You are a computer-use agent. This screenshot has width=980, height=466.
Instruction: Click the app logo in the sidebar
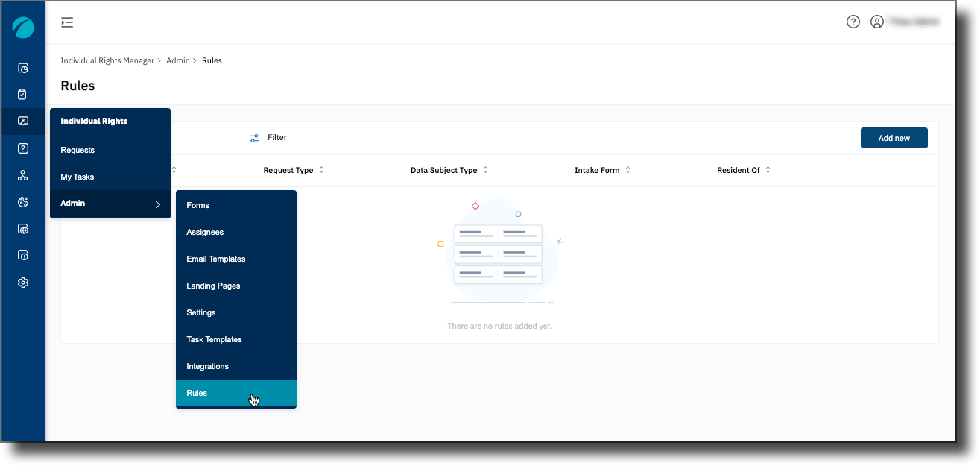coord(23,28)
